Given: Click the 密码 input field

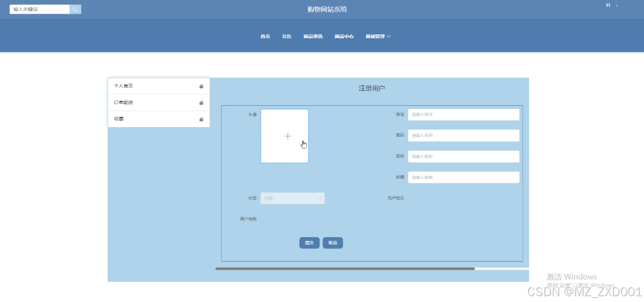Looking at the screenshot, I should (463, 136).
